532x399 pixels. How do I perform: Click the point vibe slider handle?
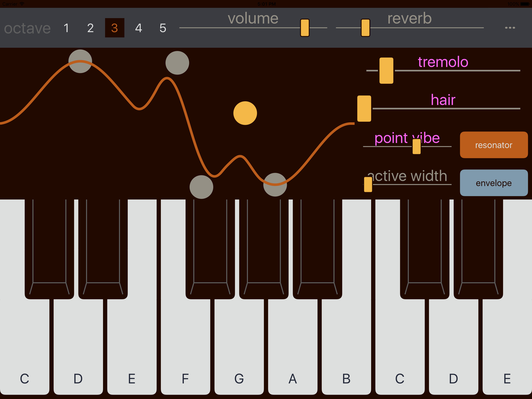[417, 146]
